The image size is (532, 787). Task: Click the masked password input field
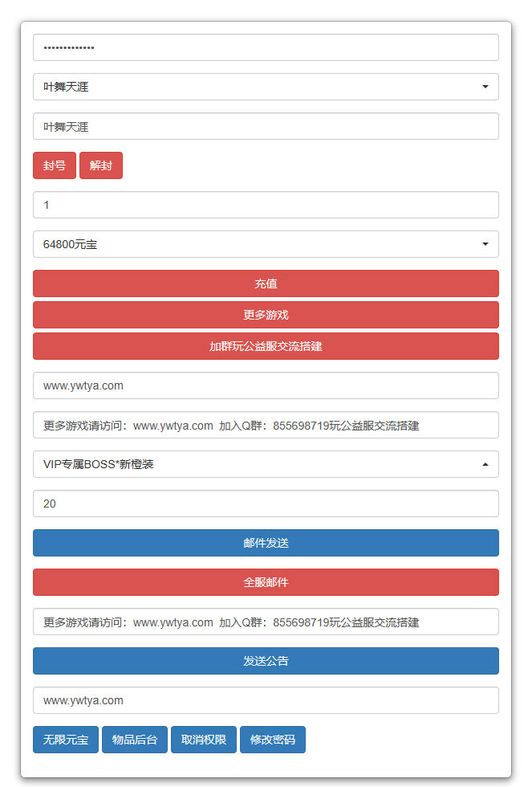(266, 47)
